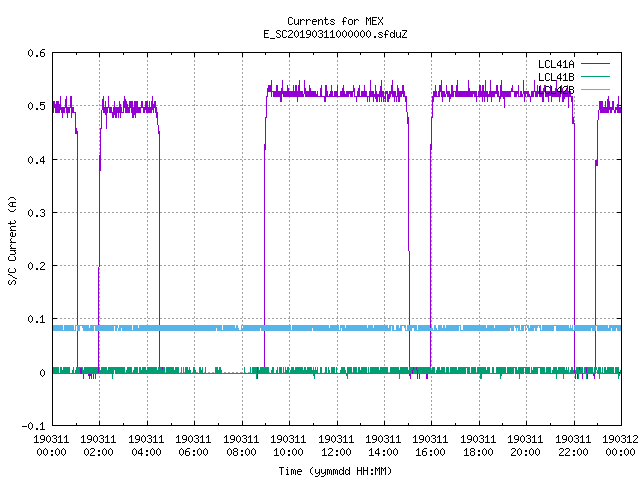This screenshot has width=640, height=480.
Task: Click the x-axis label 'Time (yymmdd HH:MM)'
Action: pyautogui.click(x=335, y=471)
